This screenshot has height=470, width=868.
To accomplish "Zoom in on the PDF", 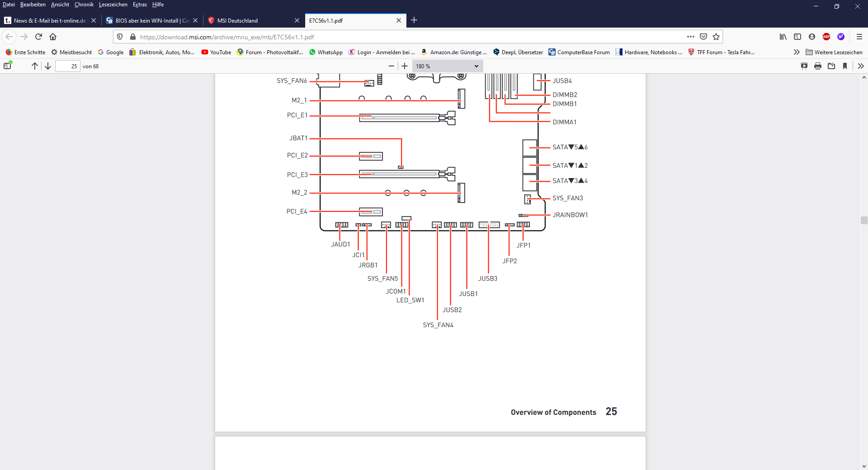I will [405, 66].
